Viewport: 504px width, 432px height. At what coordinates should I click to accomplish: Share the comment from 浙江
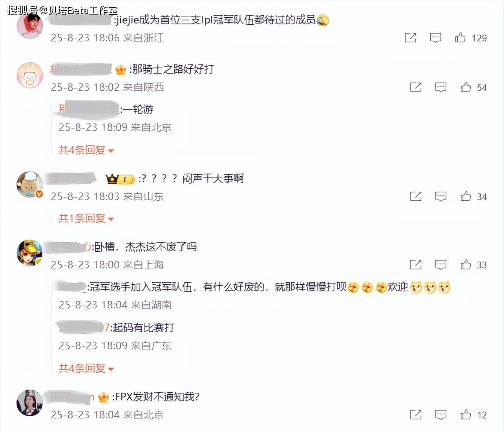coord(410,38)
